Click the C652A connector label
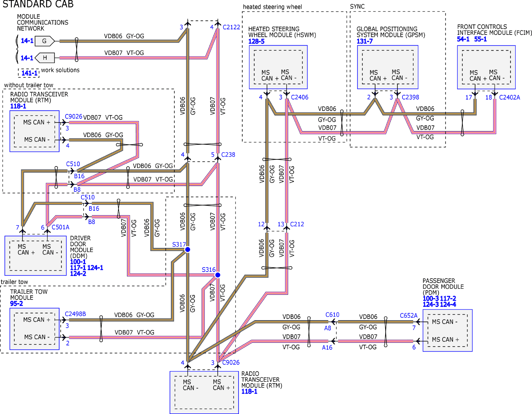532x414 pixels. coord(408,316)
